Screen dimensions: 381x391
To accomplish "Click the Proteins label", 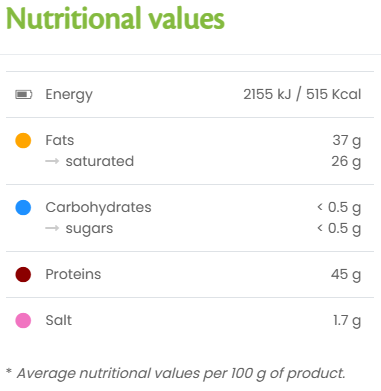I will [x=73, y=274].
